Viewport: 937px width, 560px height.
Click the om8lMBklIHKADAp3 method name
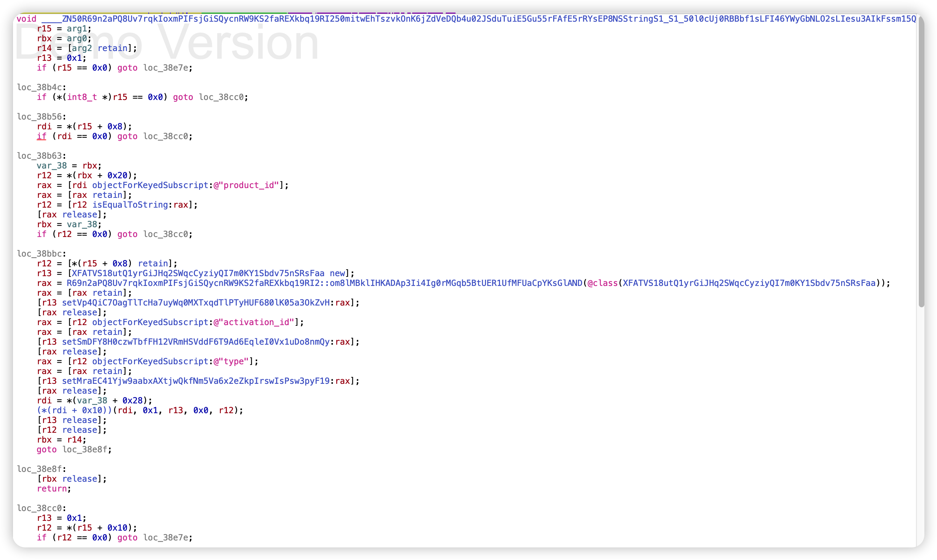pos(456,283)
